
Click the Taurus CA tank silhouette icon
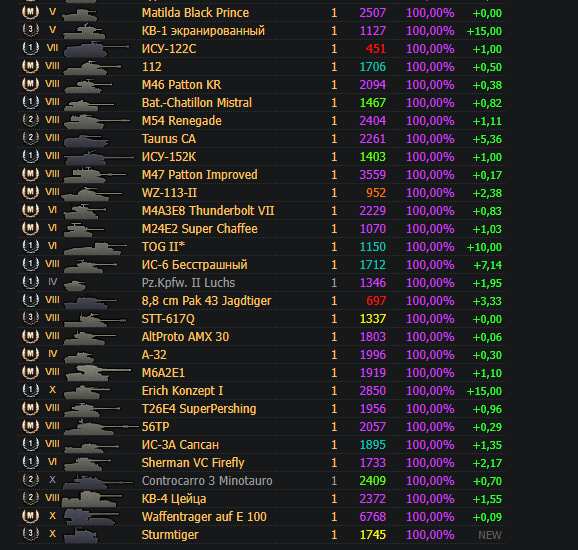[87, 140]
